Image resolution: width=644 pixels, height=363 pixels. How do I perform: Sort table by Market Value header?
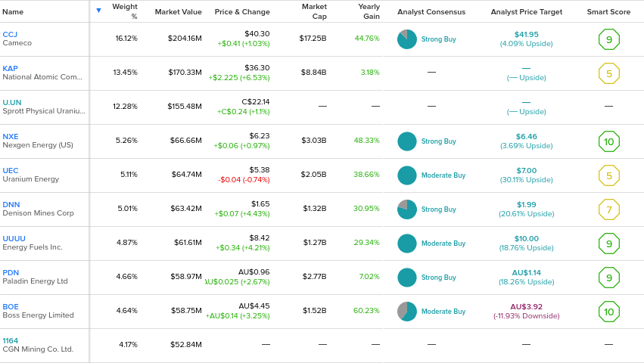point(178,12)
